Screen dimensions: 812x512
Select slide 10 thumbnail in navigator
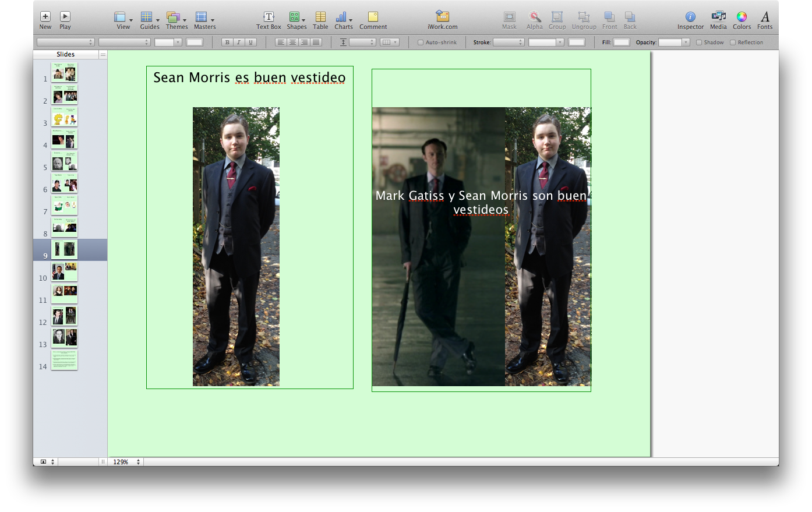point(64,272)
